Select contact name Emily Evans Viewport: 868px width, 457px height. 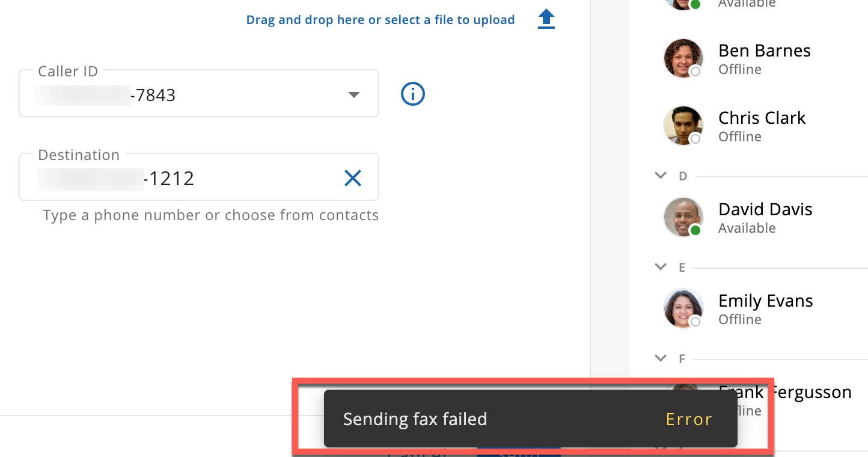[766, 301]
